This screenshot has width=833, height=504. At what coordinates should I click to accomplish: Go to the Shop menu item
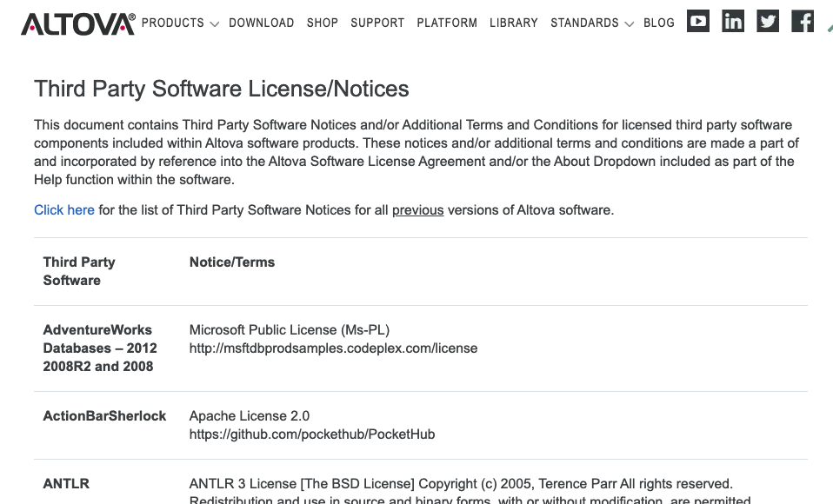pyautogui.click(x=323, y=23)
